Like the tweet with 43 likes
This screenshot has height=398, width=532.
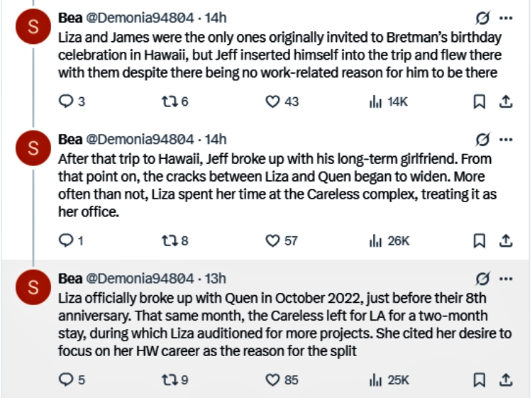(282, 101)
